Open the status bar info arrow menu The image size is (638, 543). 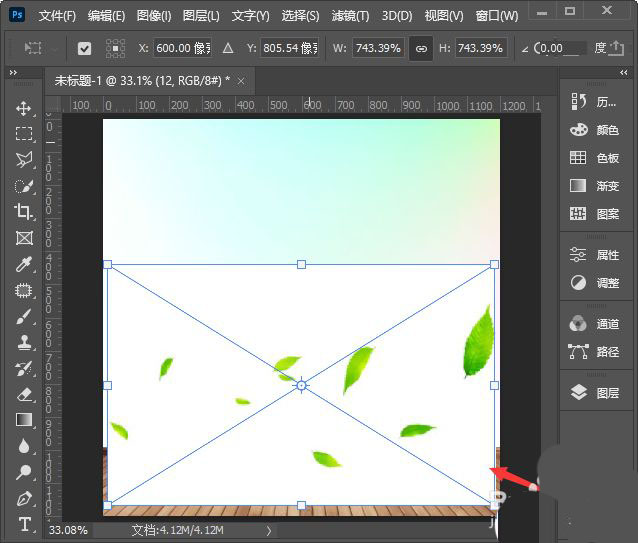pos(269,530)
